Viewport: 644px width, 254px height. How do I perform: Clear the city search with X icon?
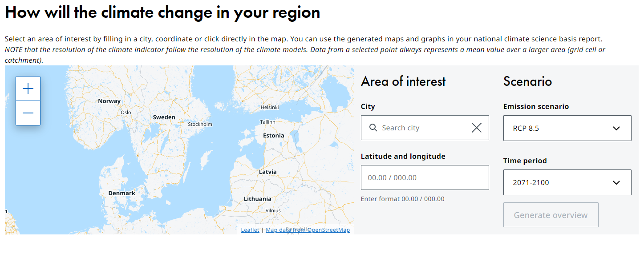pyautogui.click(x=476, y=128)
